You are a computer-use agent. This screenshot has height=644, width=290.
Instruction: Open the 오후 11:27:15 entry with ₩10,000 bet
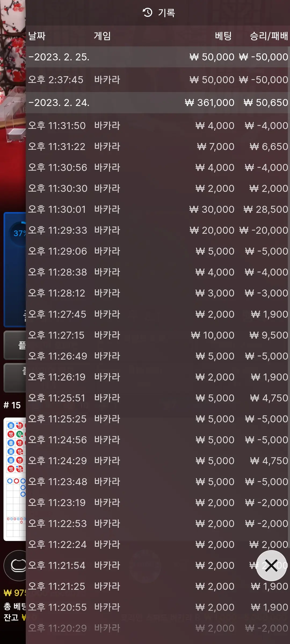pyautogui.click(x=158, y=335)
